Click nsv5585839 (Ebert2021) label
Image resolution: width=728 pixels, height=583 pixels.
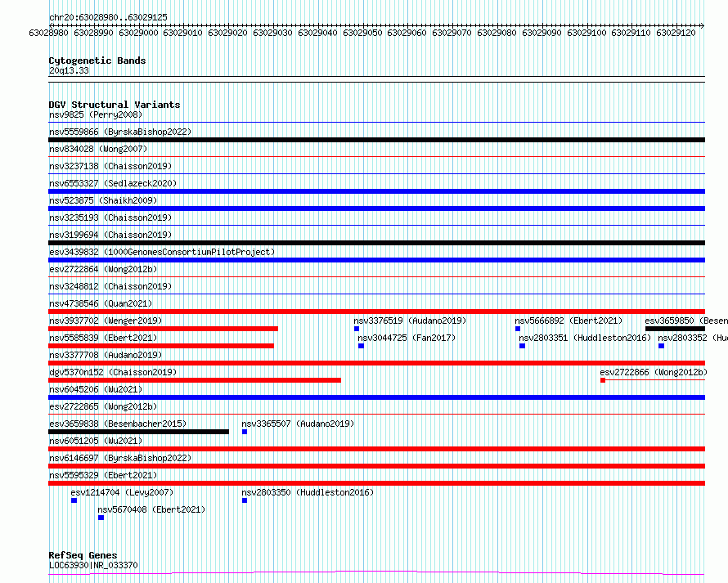pos(103,338)
